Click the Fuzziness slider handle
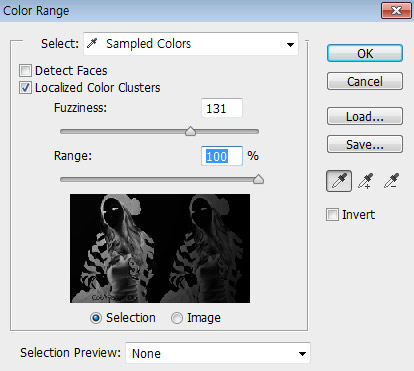414x371 pixels. pyautogui.click(x=190, y=131)
